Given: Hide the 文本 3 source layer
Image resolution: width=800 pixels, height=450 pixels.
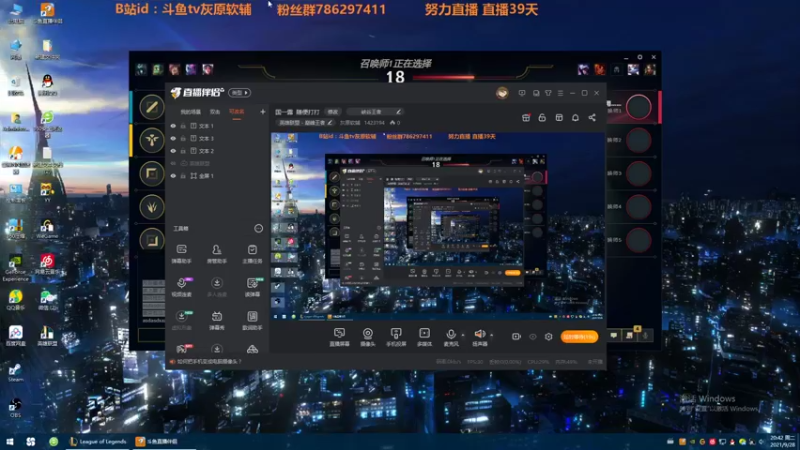Looking at the screenshot, I should [x=173, y=138].
